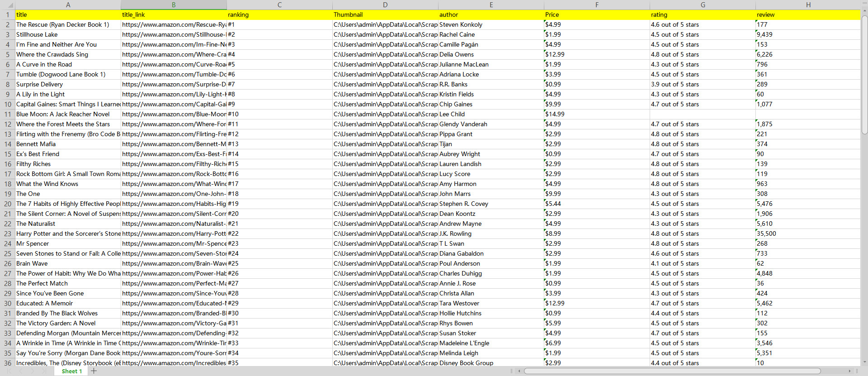Screen dimensions: 868x376
Task: Switch to the Sheet 1 tab
Action: click(x=71, y=371)
